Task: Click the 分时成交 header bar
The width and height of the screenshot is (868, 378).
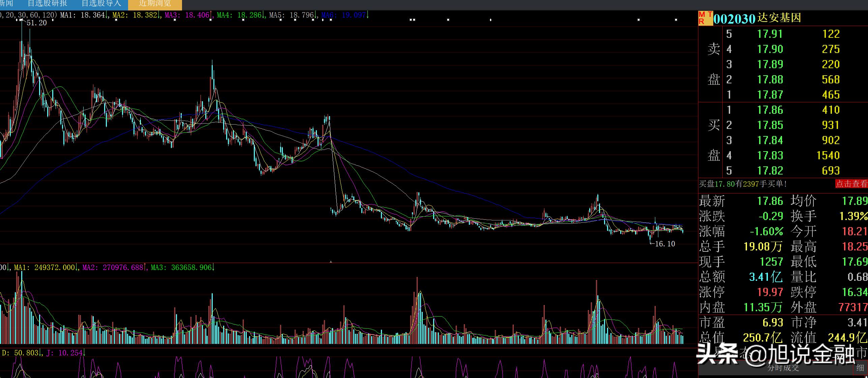Action: [x=783, y=368]
